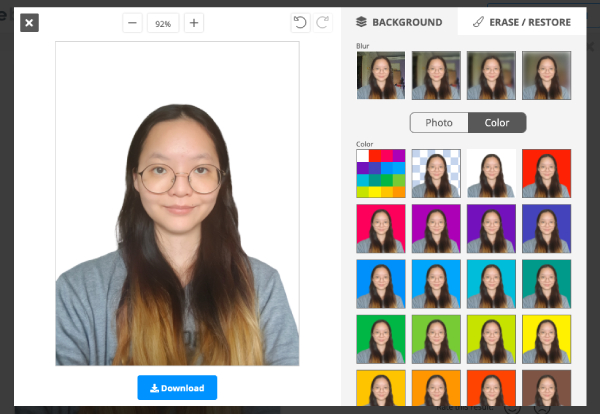Image resolution: width=600 pixels, height=414 pixels.
Task: Switch to the Photo background option
Action: point(439,123)
